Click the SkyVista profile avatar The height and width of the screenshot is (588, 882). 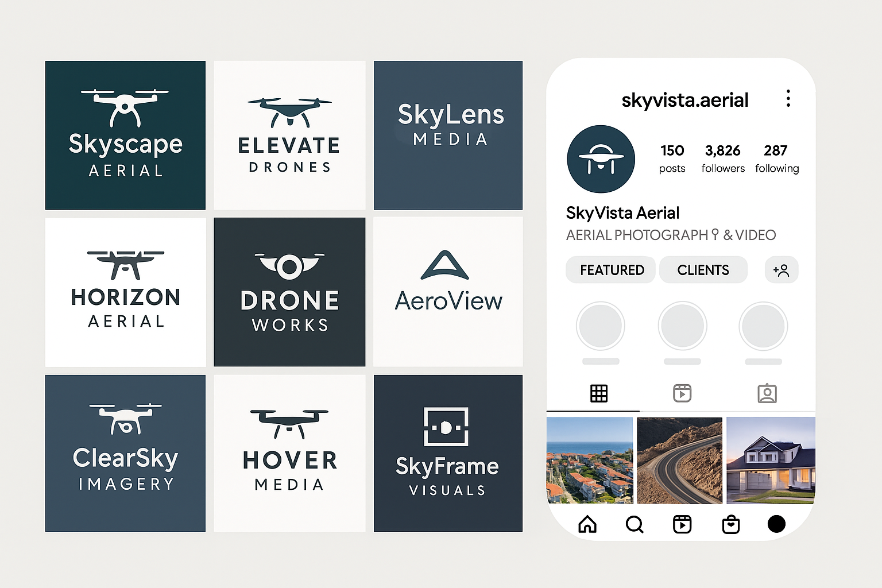[601, 159]
